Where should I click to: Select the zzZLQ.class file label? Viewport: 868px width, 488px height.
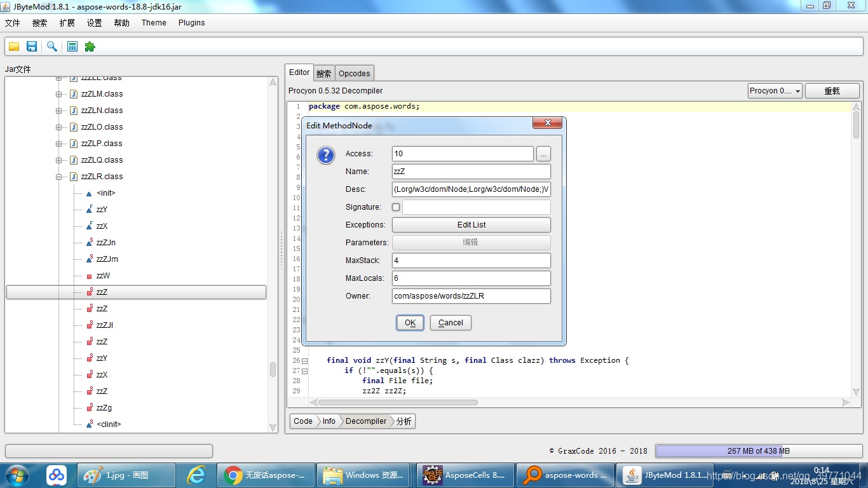102,160
